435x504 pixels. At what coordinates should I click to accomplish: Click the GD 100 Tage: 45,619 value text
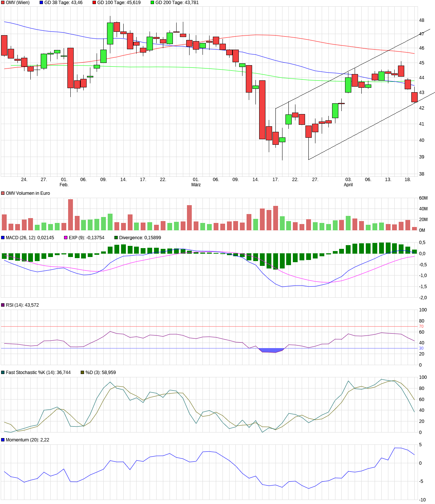click(x=120, y=3)
